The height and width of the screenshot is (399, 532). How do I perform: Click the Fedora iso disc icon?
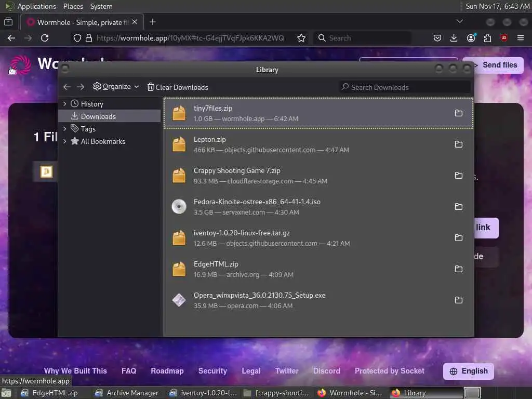point(179,207)
